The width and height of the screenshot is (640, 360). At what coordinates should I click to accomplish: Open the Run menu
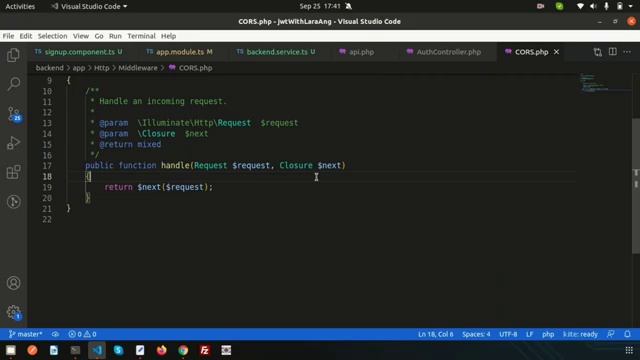[x=115, y=36]
